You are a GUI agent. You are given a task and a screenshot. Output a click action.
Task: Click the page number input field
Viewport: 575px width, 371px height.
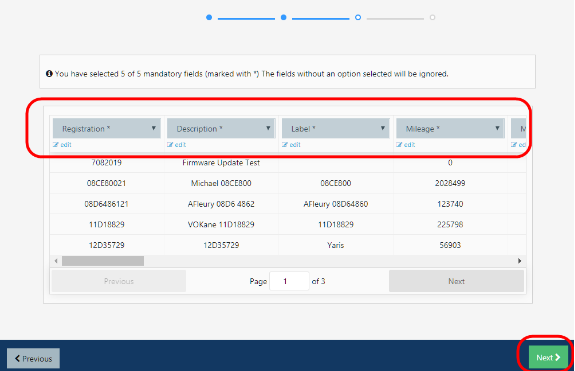tap(289, 281)
